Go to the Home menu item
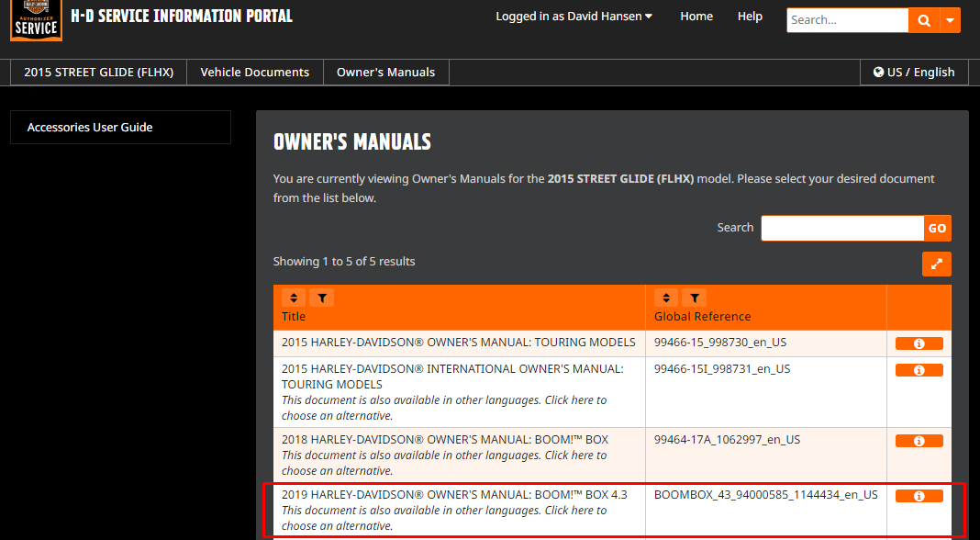The height and width of the screenshot is (540, 980). click(x=696, y=17)
